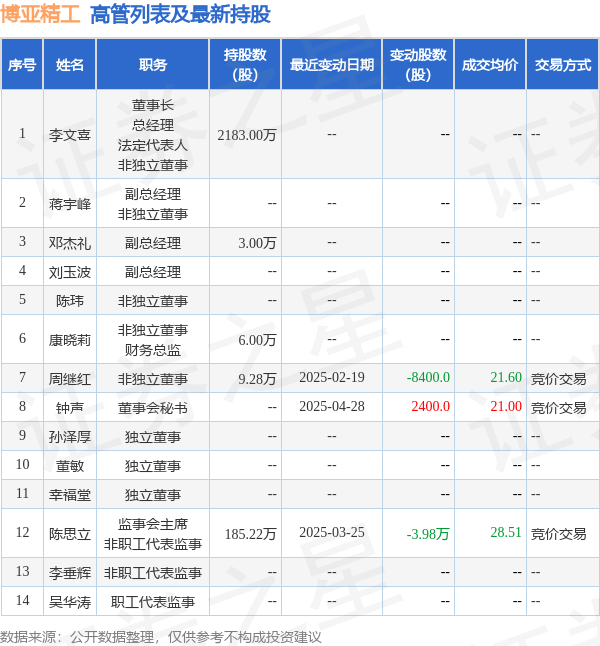Click the name 周继红
Screen dimensions: 600x646
tap(70, 379)
